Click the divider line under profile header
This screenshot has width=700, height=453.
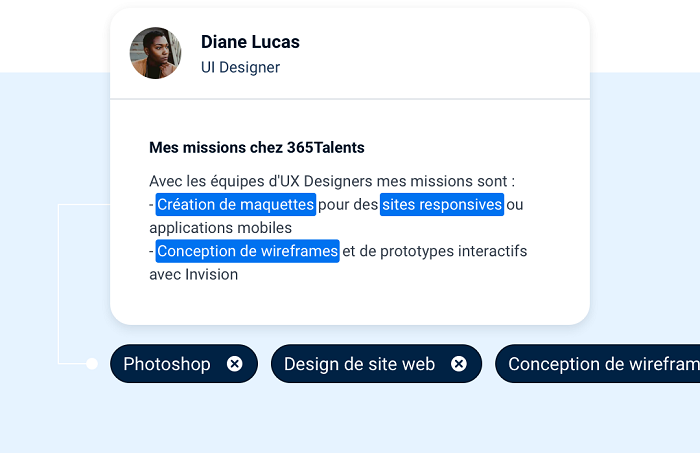350,99
